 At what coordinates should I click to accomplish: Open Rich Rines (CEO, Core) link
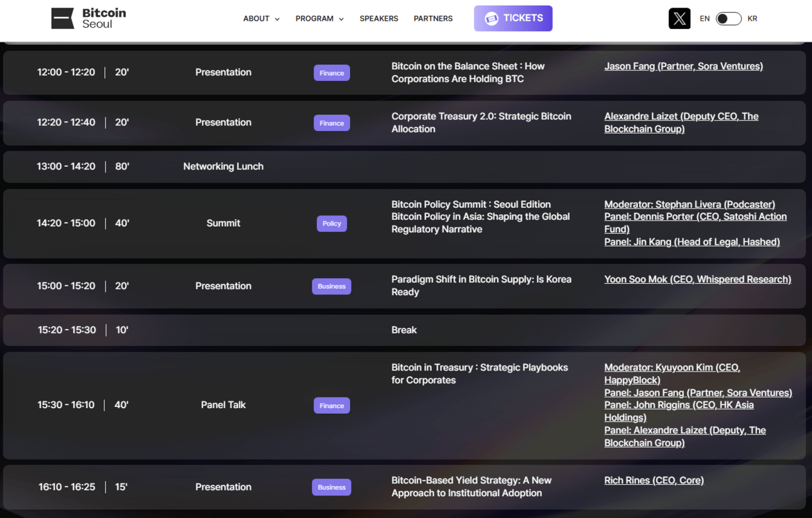[x=654, y=480]
